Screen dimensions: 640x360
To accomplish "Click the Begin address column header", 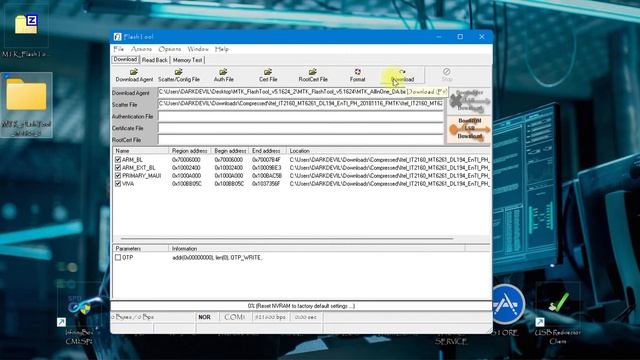I will [x=230, y=151].
